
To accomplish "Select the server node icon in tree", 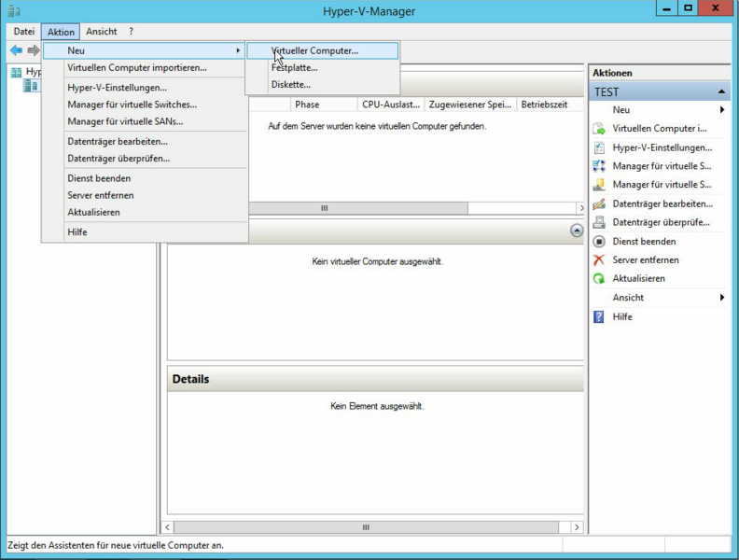I will [31, 85].
